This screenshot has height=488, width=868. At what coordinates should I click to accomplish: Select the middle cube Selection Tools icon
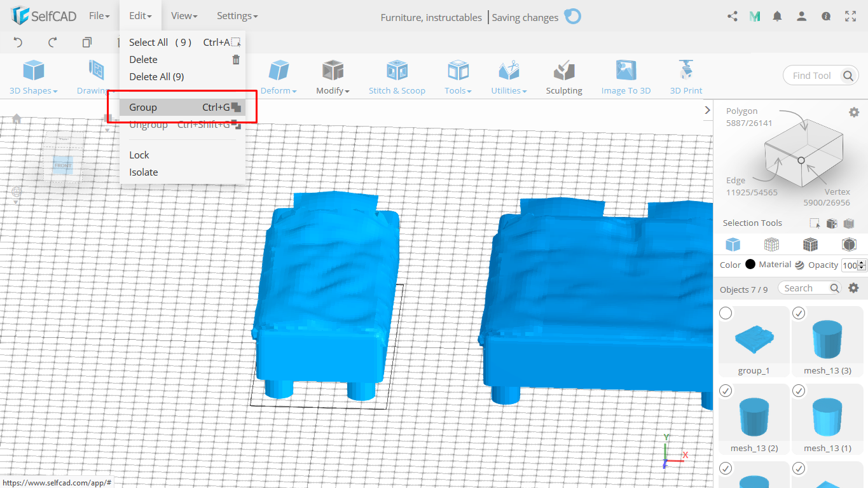(832, 223)
